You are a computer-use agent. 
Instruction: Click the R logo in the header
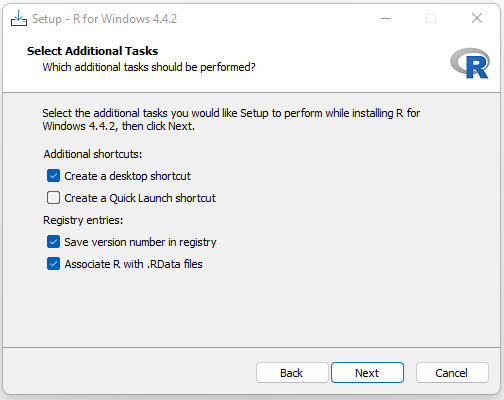[x=470, y=63]
